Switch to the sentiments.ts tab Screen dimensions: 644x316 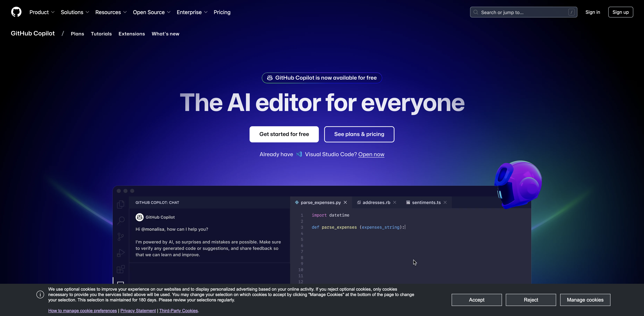426,202
